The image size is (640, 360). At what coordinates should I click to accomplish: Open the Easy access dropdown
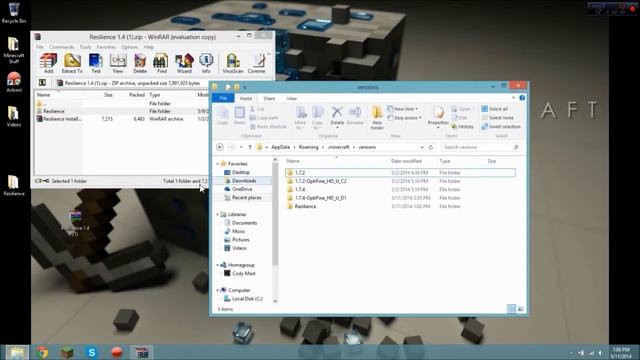[404, 118]
